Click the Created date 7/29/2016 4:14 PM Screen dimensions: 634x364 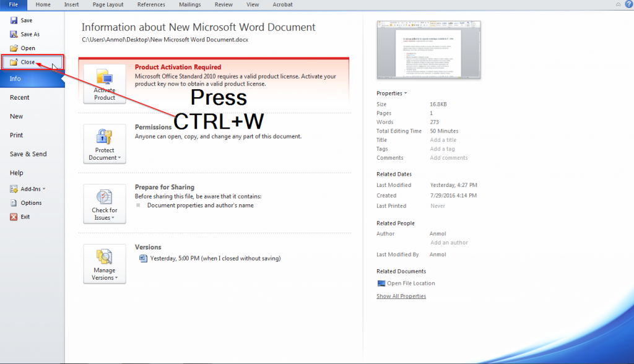tap(453, 196)
